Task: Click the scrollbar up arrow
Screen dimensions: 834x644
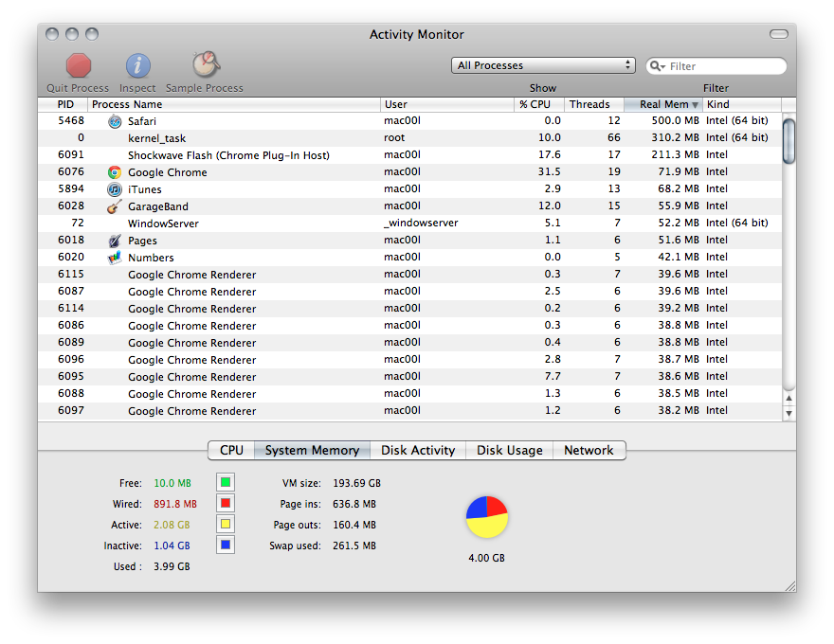Action: pyautogui.click(x=789, y=398)
